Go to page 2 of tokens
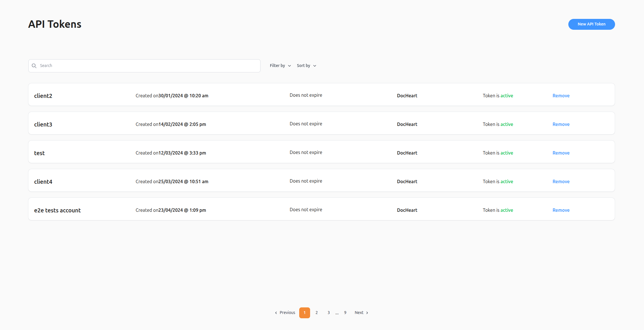 (316, 313)
